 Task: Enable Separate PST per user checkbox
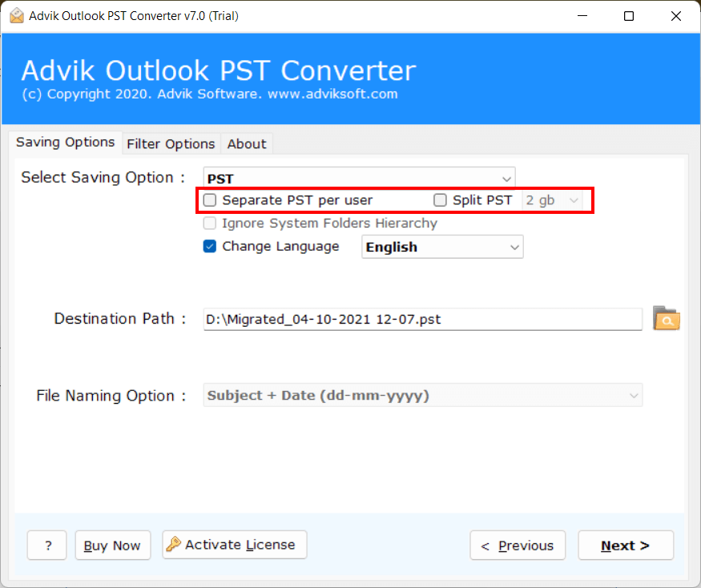210,200
